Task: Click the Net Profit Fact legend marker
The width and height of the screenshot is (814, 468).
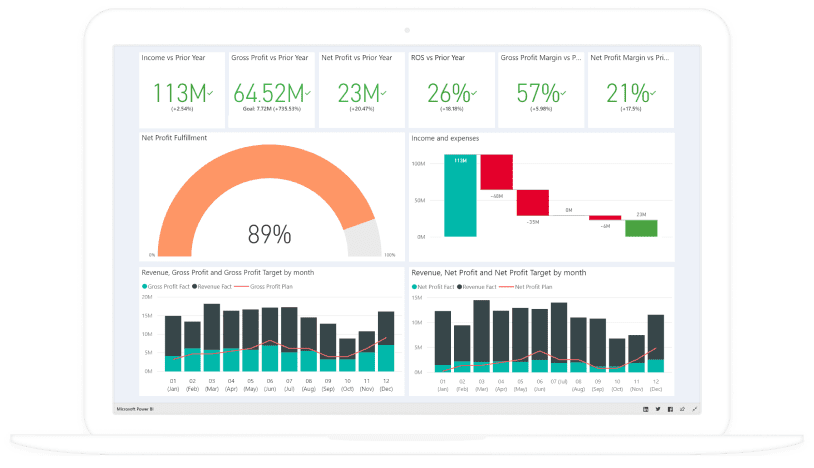Action: pyautogui.click(x=414, y=286)
